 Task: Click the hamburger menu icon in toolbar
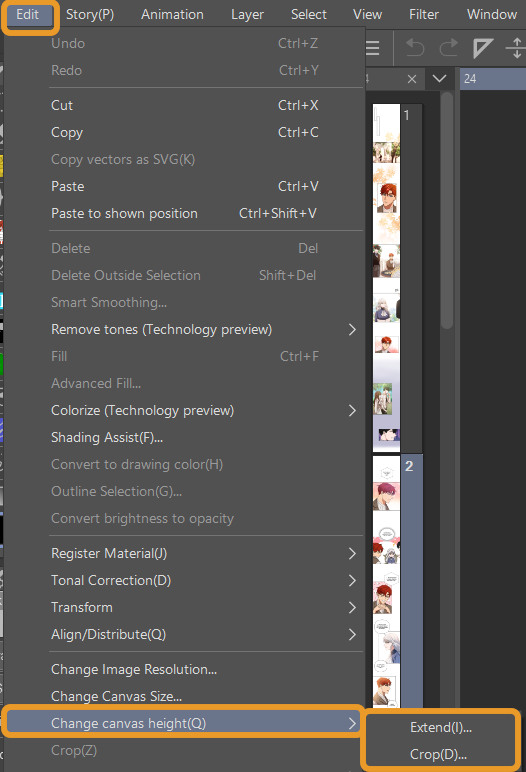(373, 48)
